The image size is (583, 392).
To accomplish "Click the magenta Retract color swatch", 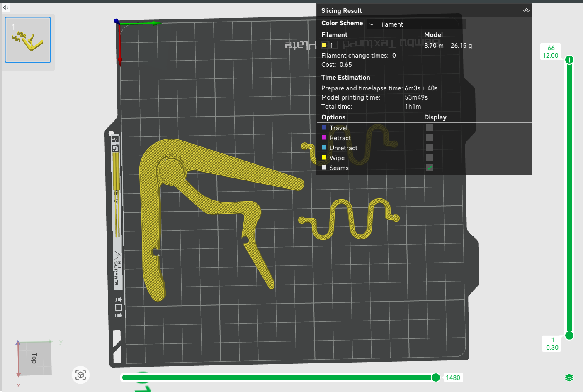I will [x=324, y=137].
